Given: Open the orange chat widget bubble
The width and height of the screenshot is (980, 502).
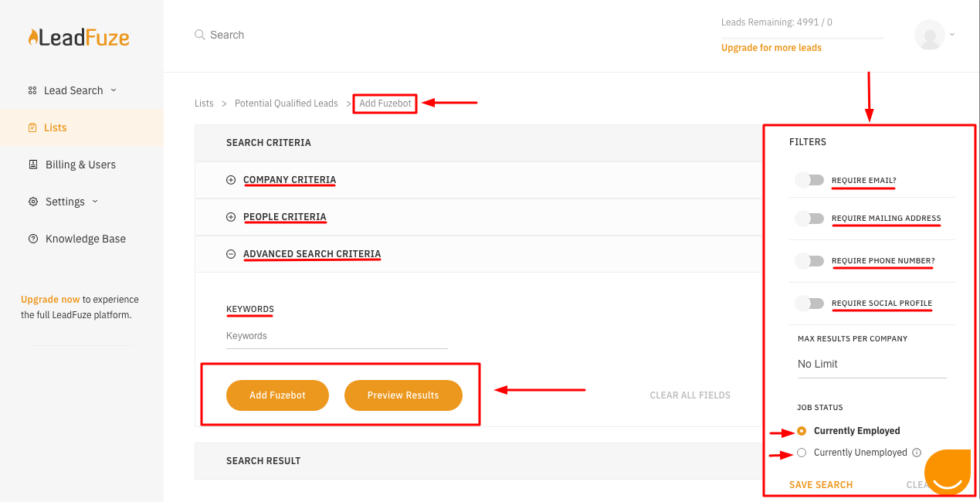Looking at the screenshot, I should [x=948, y=471].
